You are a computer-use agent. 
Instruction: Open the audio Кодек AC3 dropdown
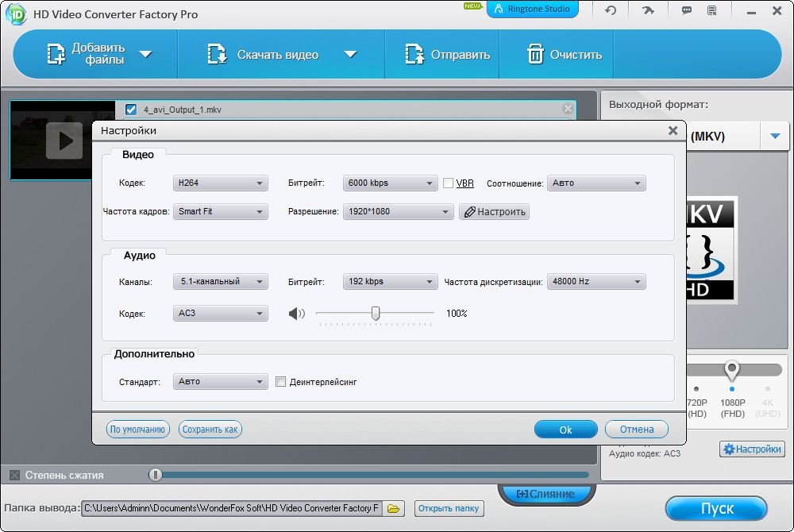(220, 314)
